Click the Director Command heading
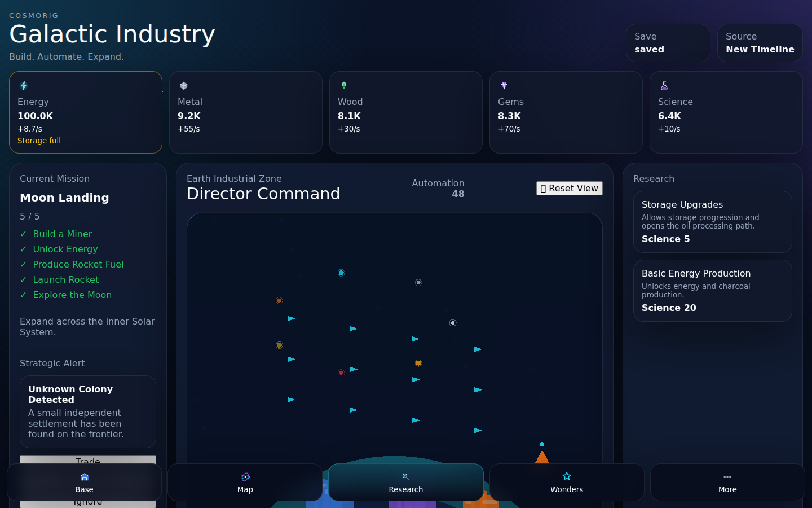This screenshot has width=812, height=508. point(263,194)
